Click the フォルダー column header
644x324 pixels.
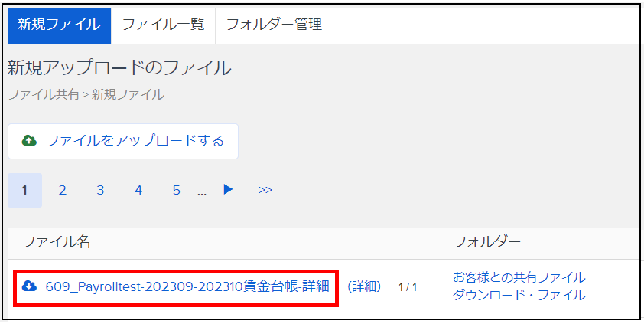[486, 242]
